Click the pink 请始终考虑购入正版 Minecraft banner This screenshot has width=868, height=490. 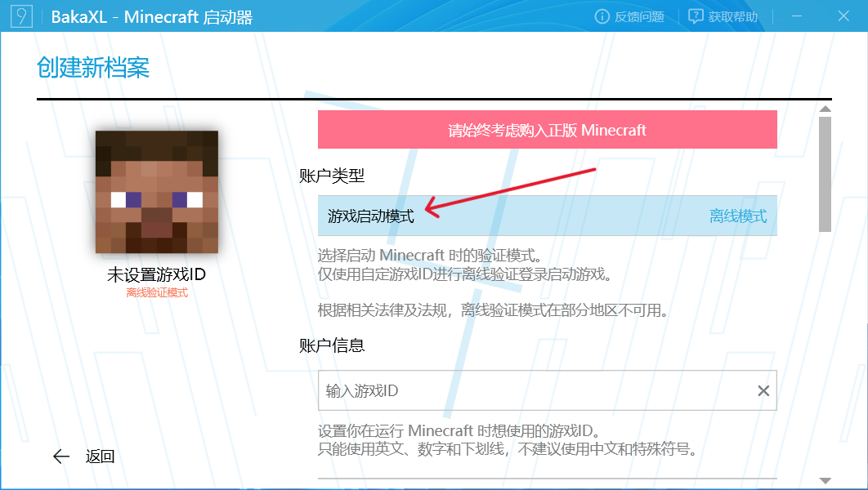point(547,130)
